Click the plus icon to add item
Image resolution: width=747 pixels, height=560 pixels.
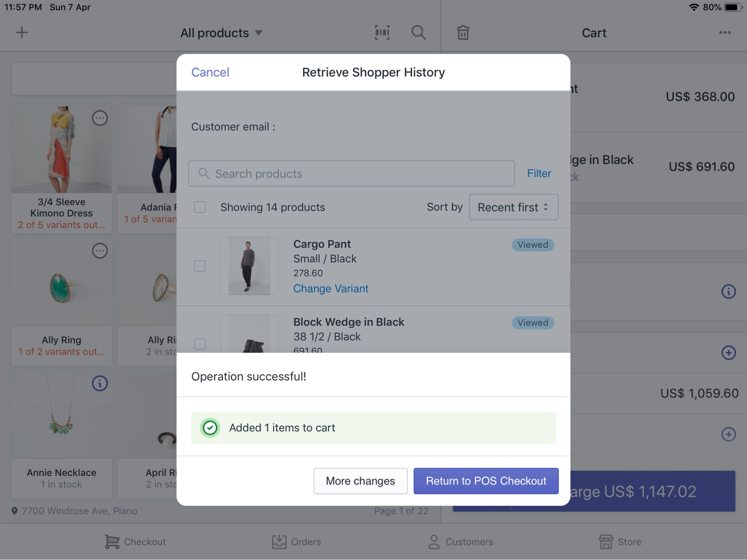coord(22,33)
